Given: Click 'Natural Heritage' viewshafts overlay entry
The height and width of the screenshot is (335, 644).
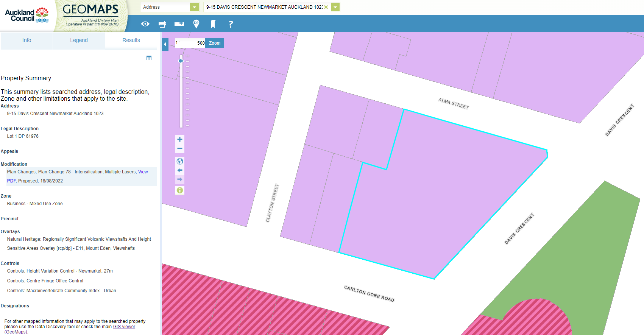Looking at the screenshot, I should pos(79,239).
